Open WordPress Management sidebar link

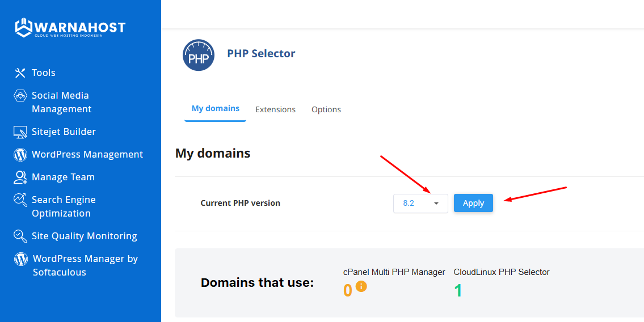click(87, 154)
